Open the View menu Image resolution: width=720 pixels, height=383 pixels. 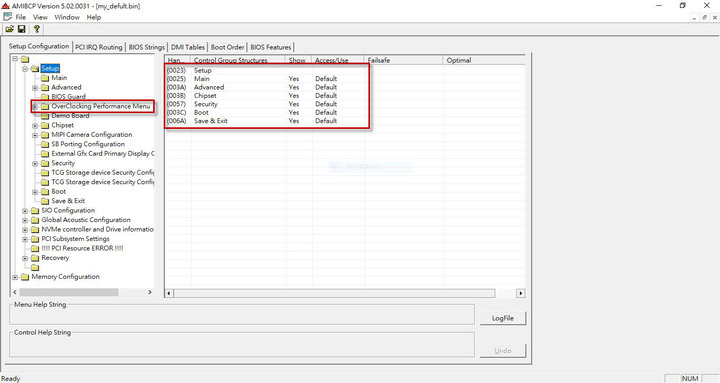[40, 17]
